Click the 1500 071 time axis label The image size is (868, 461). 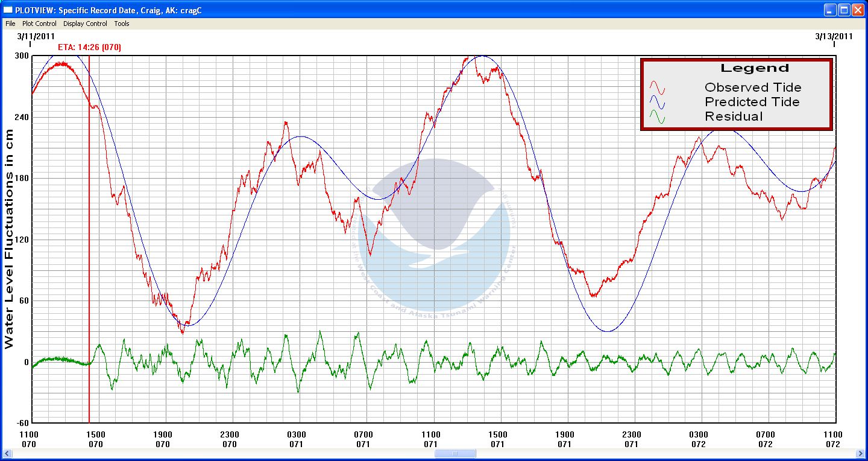coord(497,439)
